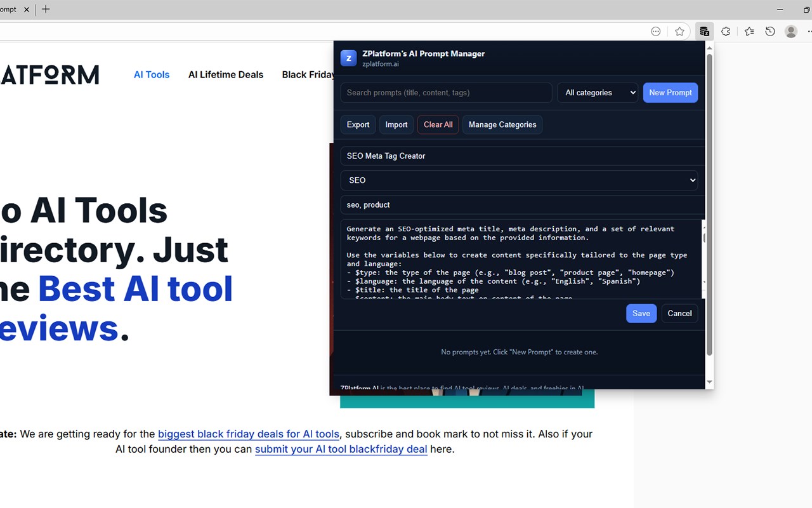Image resolution: width=812 pixels, height=508 pixels.
Task: Click the ZPlatform Prompt Manager extension icon
Action: tap(704, 32)
